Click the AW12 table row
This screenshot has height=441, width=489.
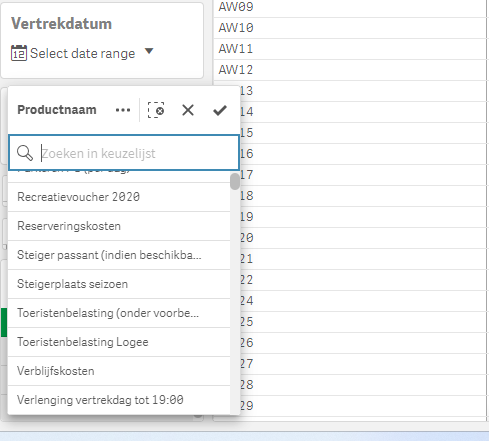350,70
